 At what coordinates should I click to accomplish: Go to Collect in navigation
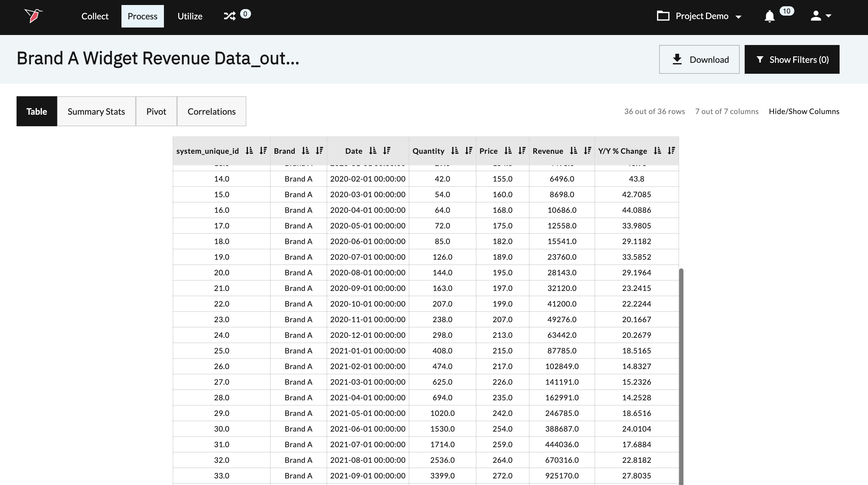(95, 16)
